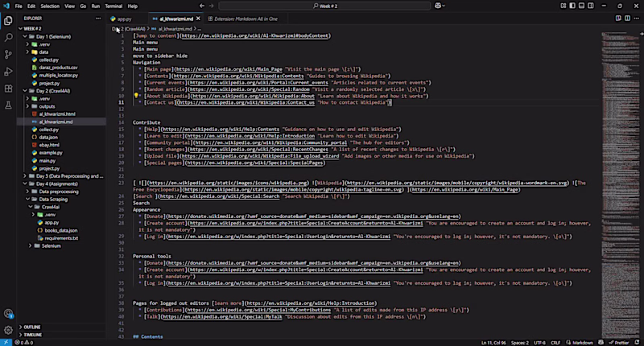Open the Explorer view in activity bar
Image resolution: width=644 pixels, height=346 pixels.
coord(8,21)
